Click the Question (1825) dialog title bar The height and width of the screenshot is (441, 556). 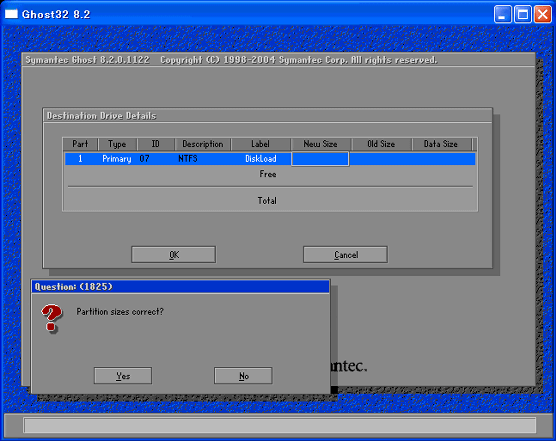point(180,286)
